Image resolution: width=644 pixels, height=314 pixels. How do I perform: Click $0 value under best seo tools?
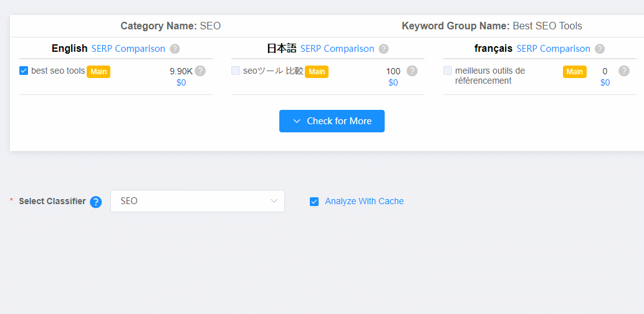pos(181,82)
